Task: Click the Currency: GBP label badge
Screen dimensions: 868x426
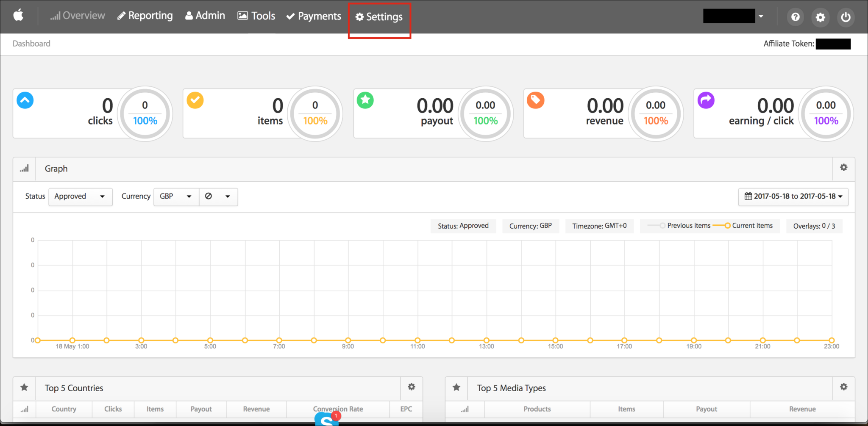Action: [531, 226]
